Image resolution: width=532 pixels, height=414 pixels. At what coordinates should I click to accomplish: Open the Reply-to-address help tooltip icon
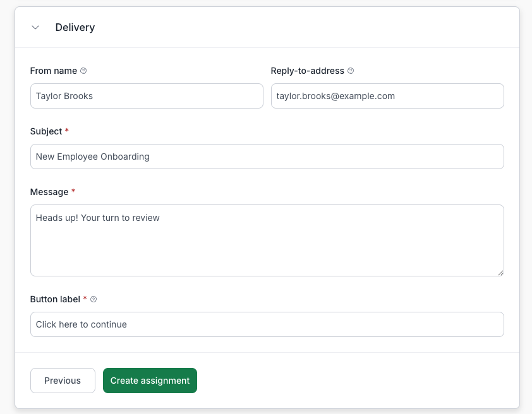[351, 71]
